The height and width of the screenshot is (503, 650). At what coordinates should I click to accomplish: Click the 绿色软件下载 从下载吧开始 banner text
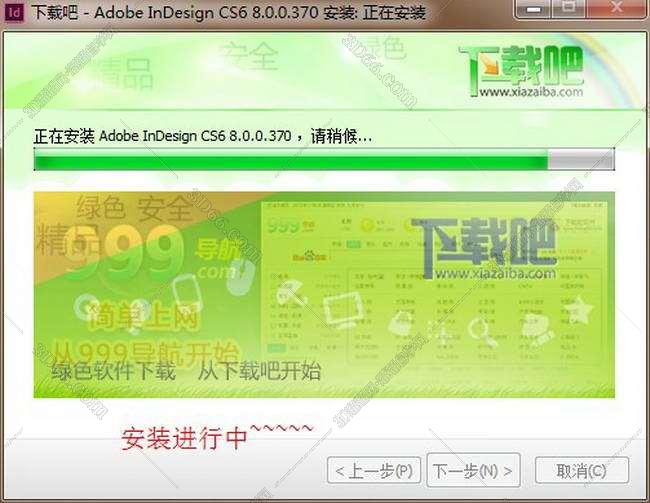pos(186,370)
